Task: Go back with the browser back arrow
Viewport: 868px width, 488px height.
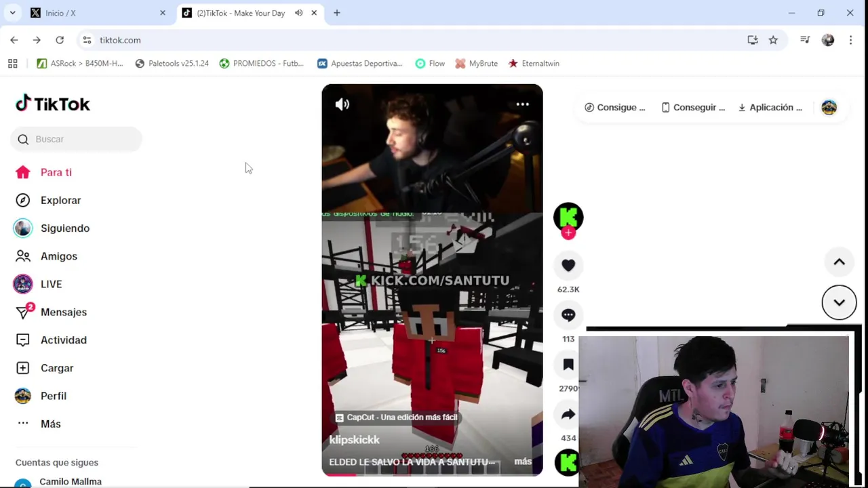Action: click(14, 40)
